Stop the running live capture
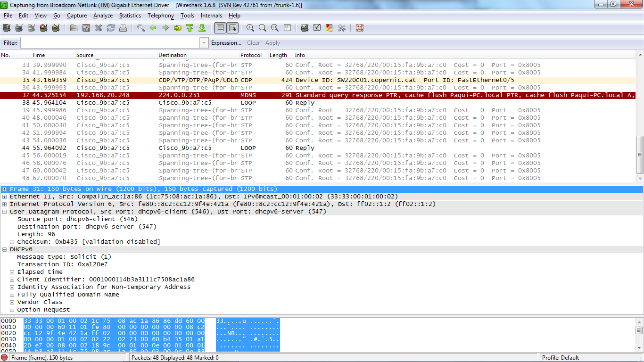The width and height of the screenshot is (644, 362). pos(43,28)
